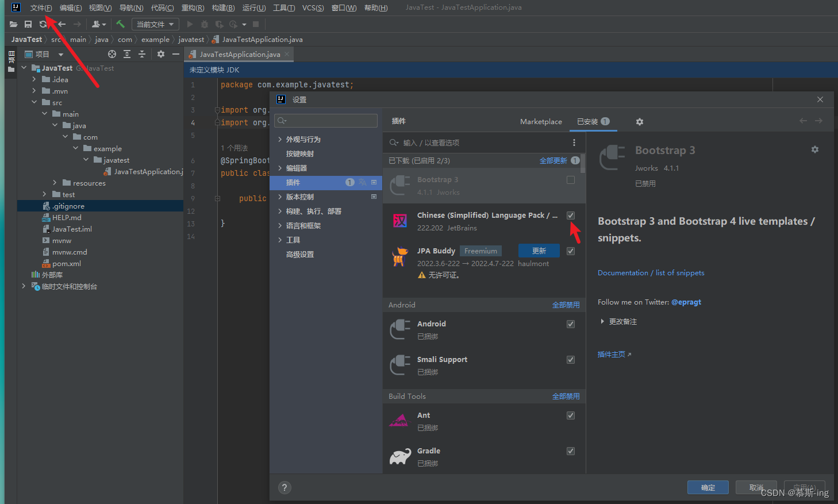
Task: Click the plugin search field 输入 / 以查看选项
Action: point(476,143)
